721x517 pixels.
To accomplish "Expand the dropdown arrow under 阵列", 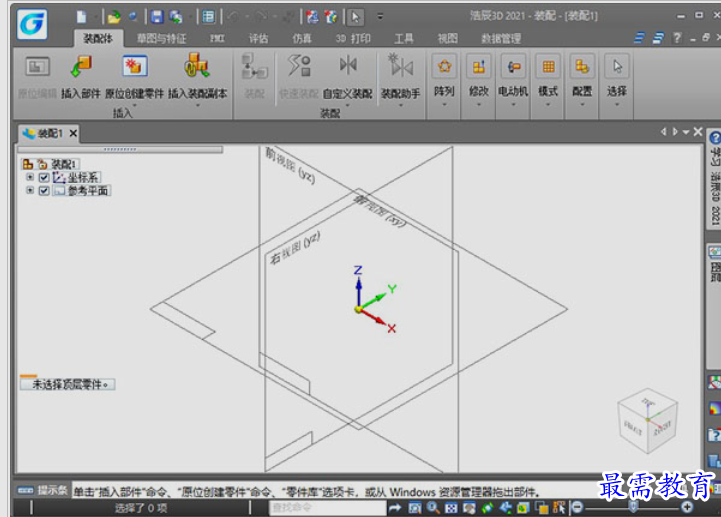I will tap(444, 104).
